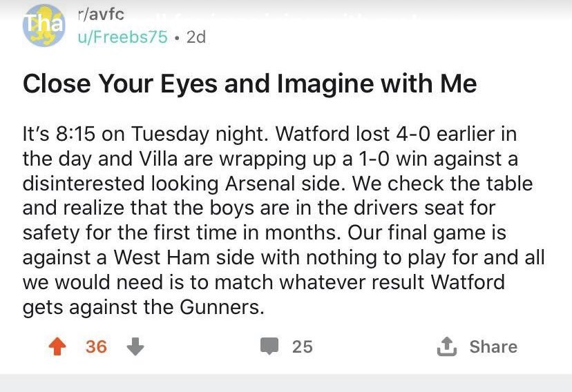Click the word Imagine in title
The width and height of the screenshot is (572, 392).
325,84
